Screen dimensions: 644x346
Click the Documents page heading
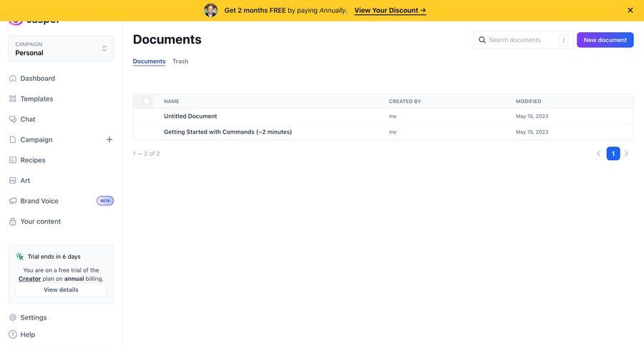pyautogui.click(x=167, y=39)
